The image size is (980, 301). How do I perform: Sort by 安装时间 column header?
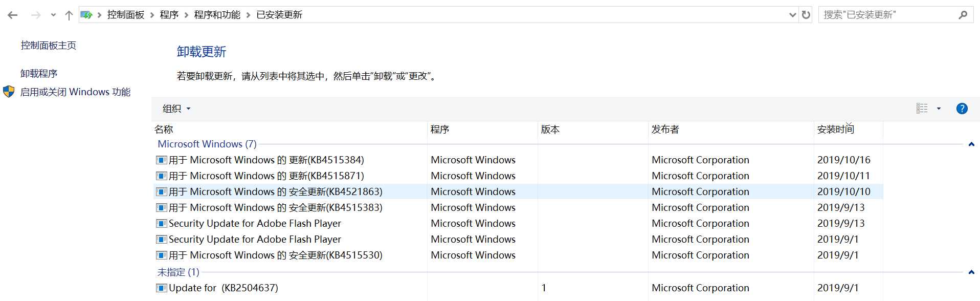point(849,130)
